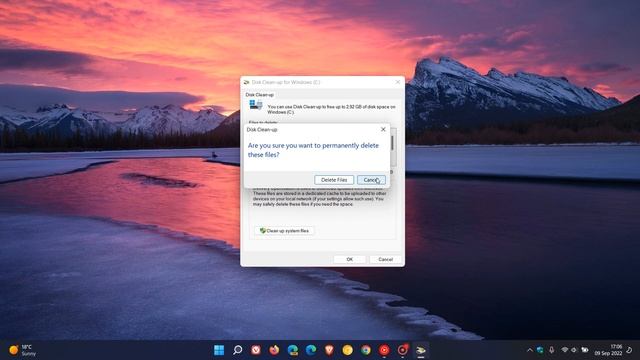The height and width of the screenshot is (360, 640).
Task: Cancel the permanent delete confirmation prompt
Action: pyautogui.click(x=371, y=180)
